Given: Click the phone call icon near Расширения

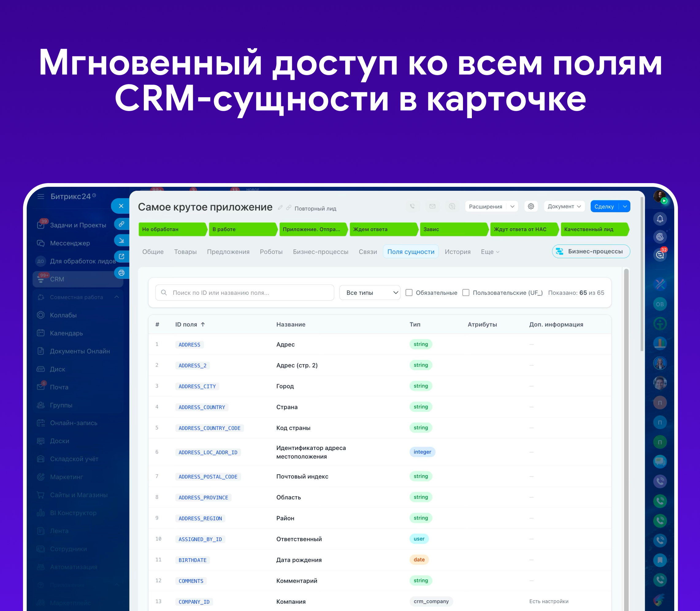Looking at the screenshot, I should tap(412, 206).
